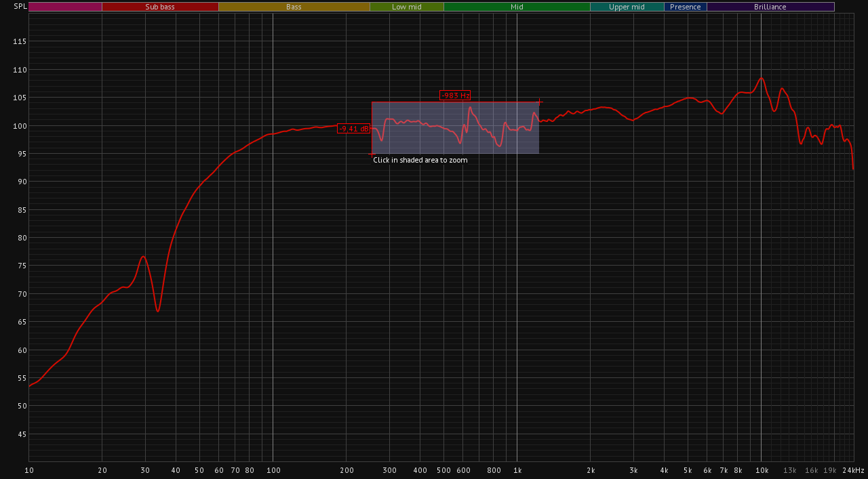Click the 16k frequency axis label
This screenshot has height=479, width=868.
click(812, 470)
